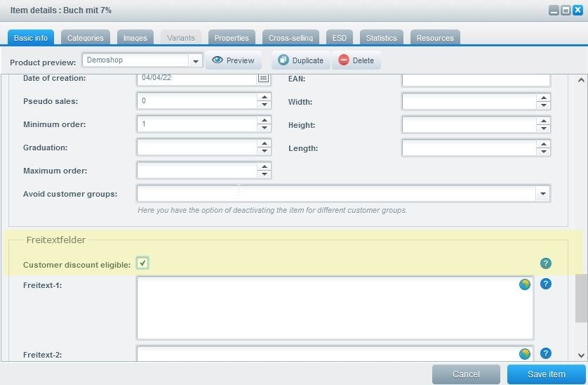Focus the Date of creation field
The image size is (588, 385).
point(197,78)
